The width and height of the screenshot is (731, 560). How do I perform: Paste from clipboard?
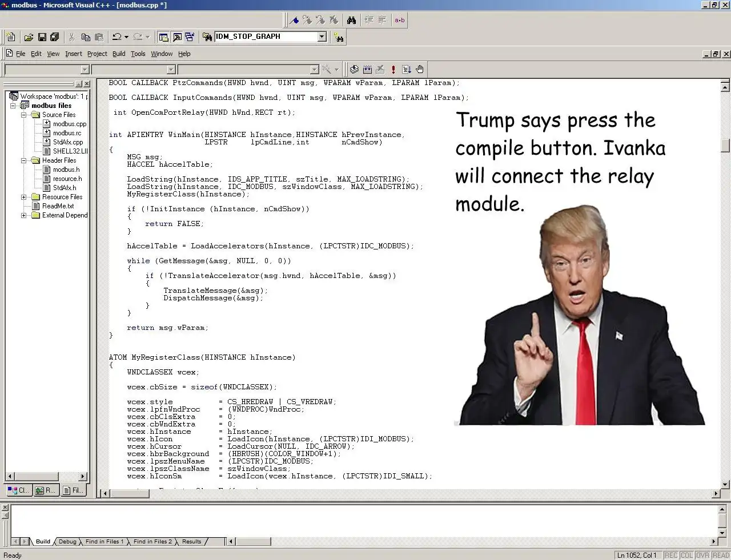(x=99, y=37)
